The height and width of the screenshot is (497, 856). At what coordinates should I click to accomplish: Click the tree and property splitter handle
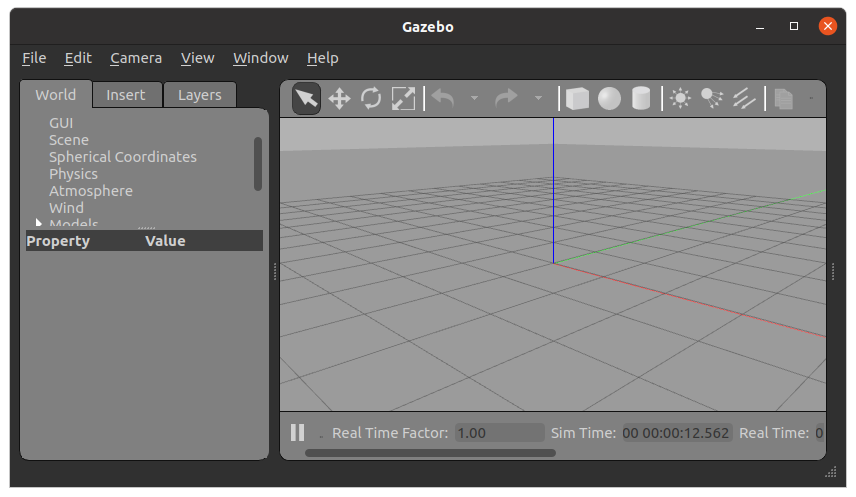(146, 228)
